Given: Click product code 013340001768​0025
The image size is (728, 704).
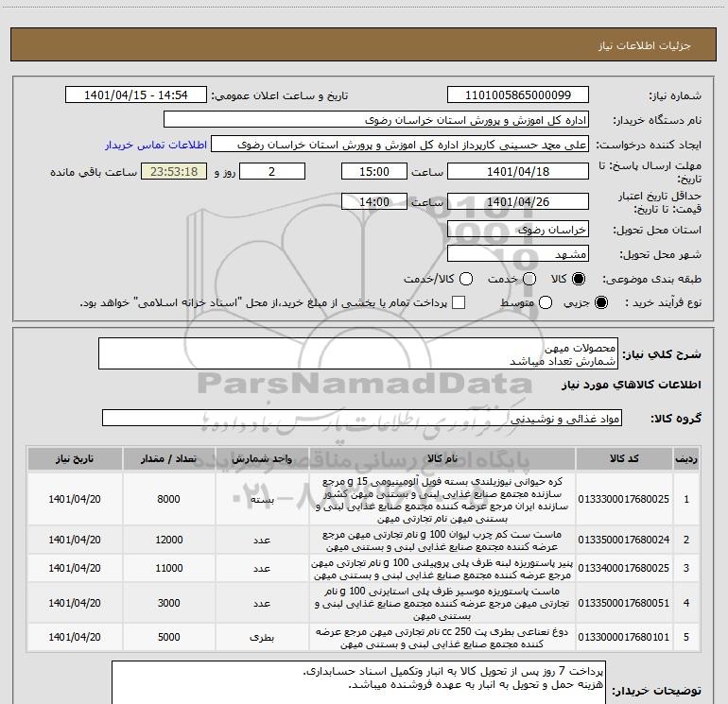Looking at the screenshot, I should pyautogui.click(x=624, y=568).
